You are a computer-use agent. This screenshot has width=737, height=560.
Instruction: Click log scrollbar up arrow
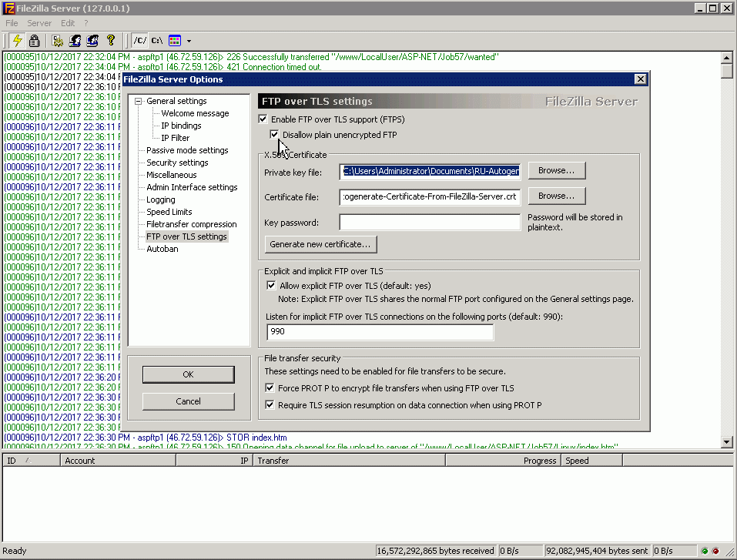[x=727, y=57]
